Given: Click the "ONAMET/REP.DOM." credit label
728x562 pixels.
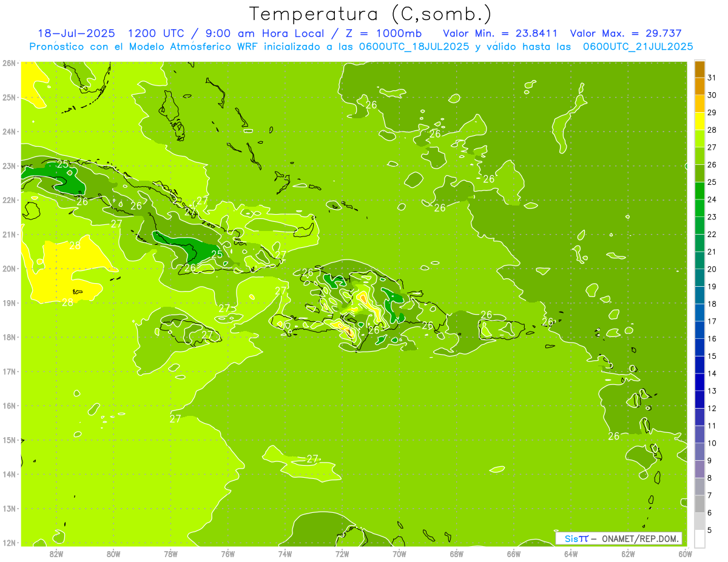Looking at the screenshot, I should tap(641, 538).
